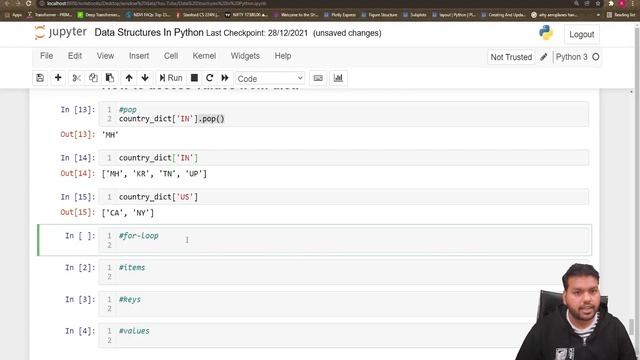Screen dimensions: 640x360
Task: Open the Insert menu
Action: click(x=139, y=56)
